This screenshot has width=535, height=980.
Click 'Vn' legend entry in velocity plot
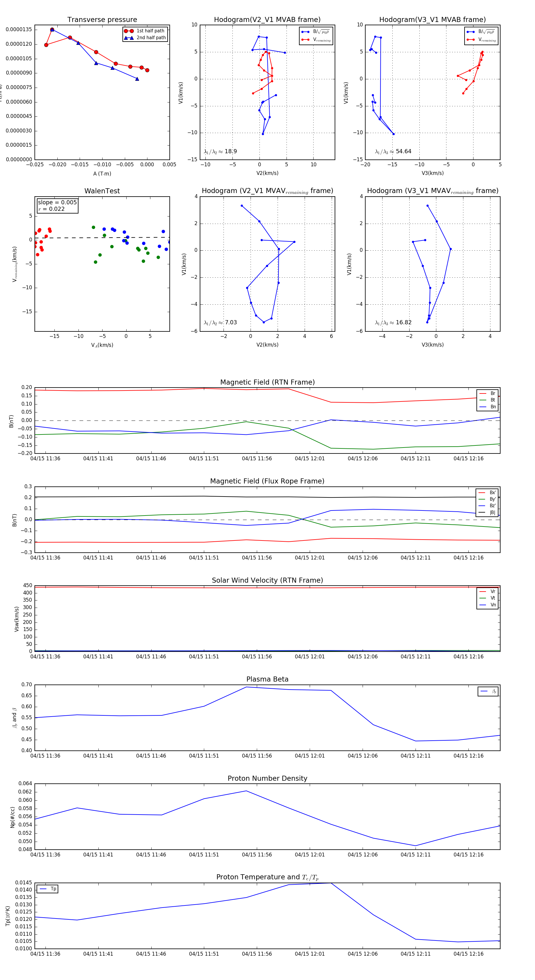(x=487, y=605)
